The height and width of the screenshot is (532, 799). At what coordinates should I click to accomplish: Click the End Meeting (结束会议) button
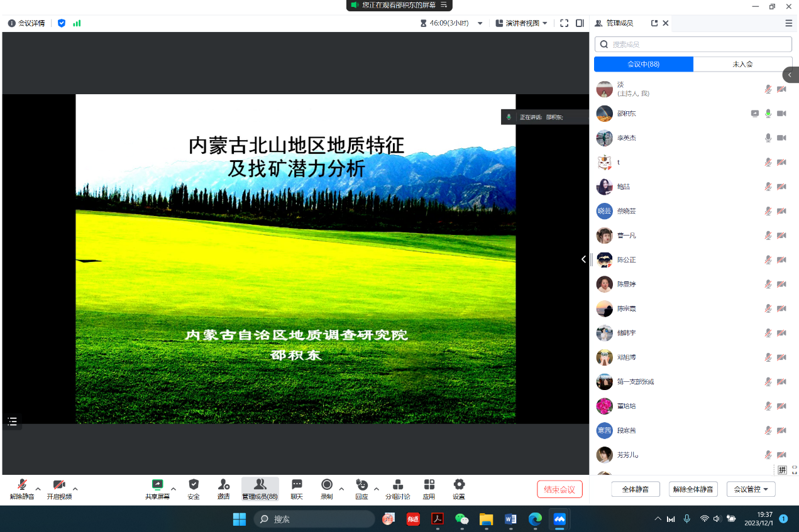point(559,489)
